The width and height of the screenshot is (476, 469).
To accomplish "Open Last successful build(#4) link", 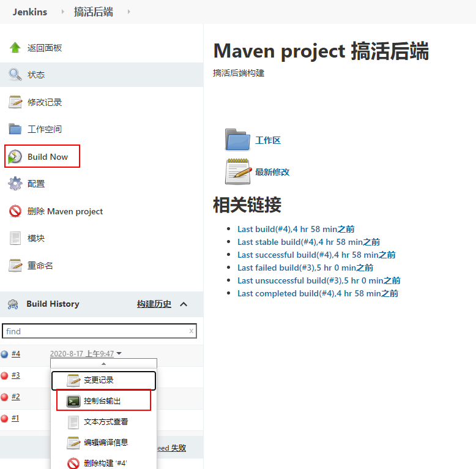I will (317, 255).
